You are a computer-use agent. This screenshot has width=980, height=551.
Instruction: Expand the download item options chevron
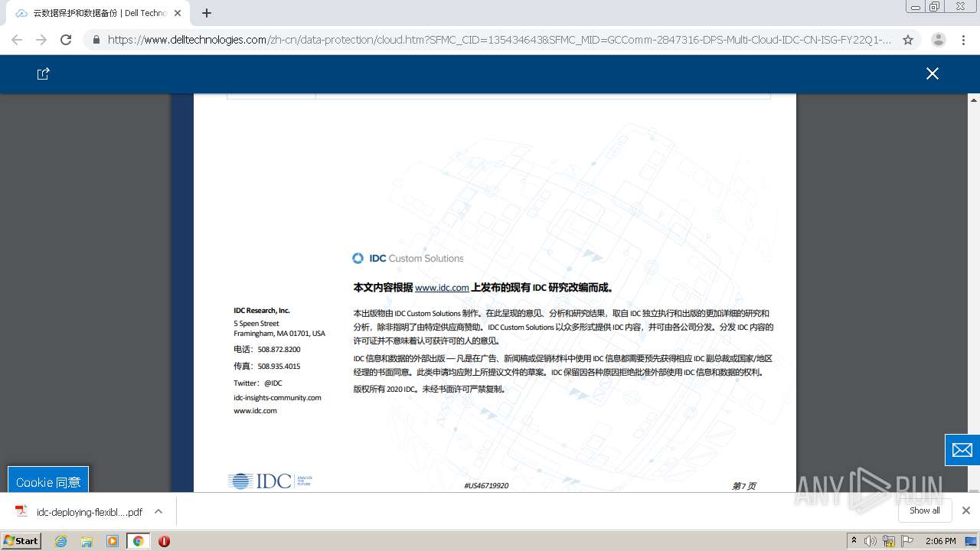[158, 511]
